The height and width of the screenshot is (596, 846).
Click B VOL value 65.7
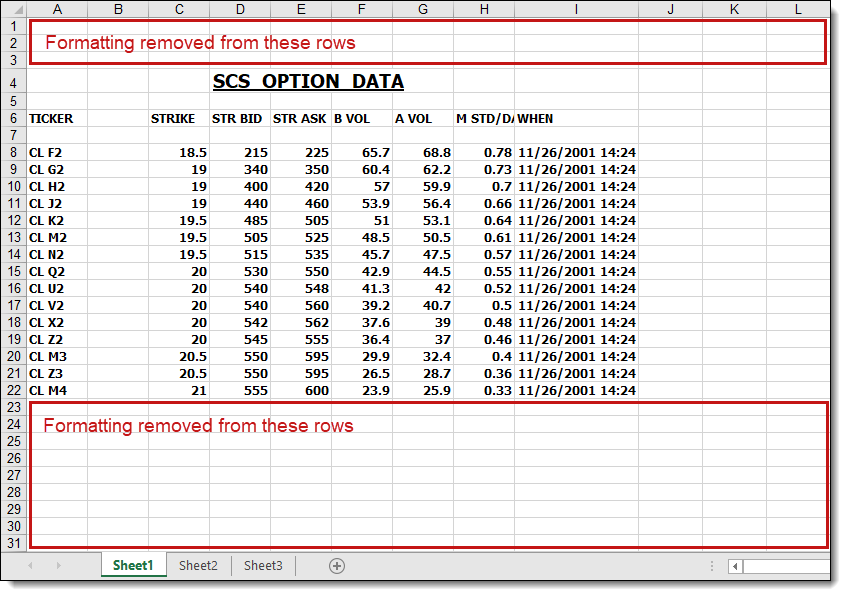pyautogui.click(x=362, y=153)
